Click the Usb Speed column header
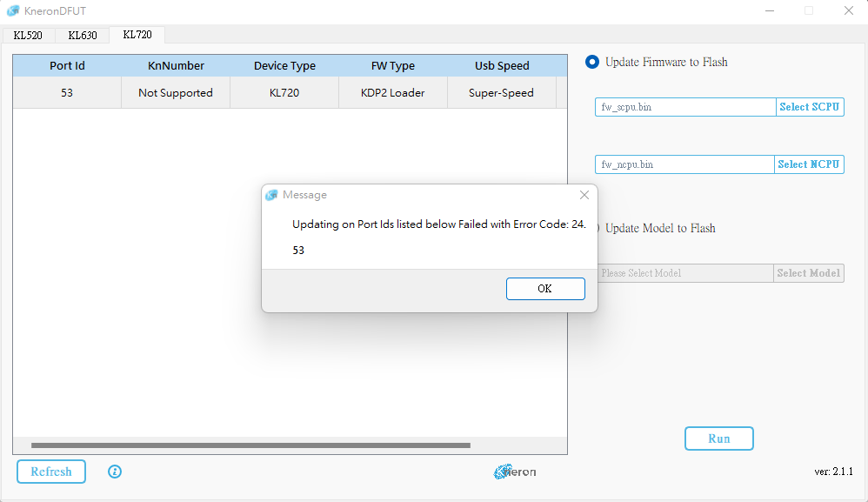 click(502, 65)
